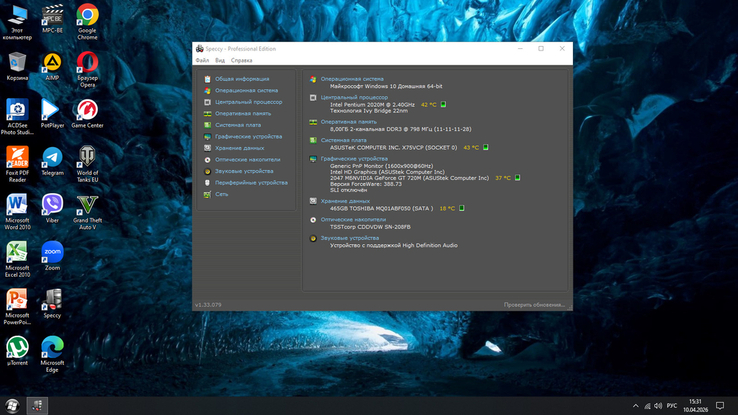This screenshot has height=415, width=738.
Task: Open Центральный процессор heading link in summary
Action: pos(354,97)
